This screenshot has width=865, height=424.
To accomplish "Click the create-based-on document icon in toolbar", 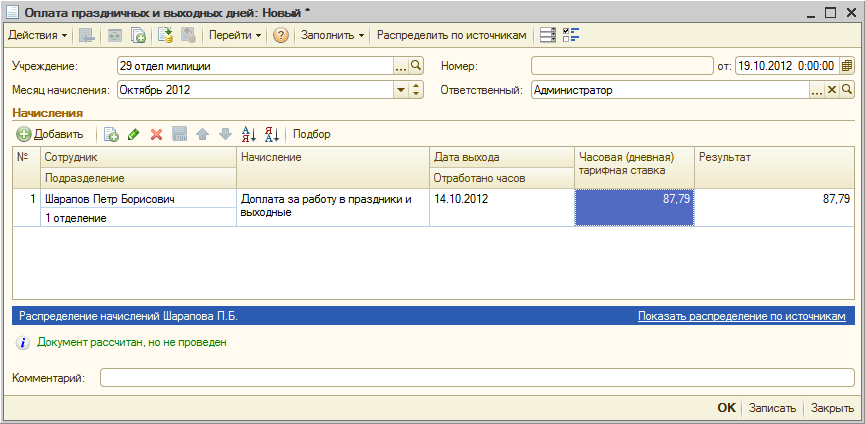I will pos(138,36).
